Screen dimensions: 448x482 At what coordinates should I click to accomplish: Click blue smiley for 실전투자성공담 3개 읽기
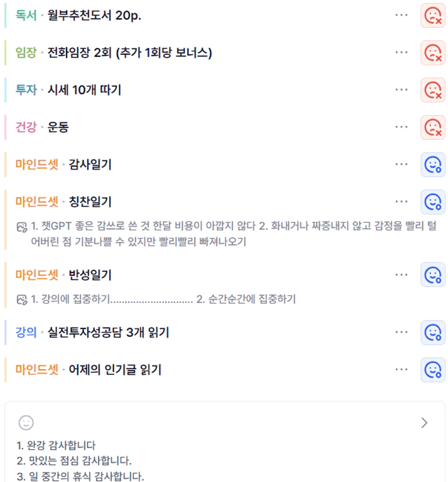[433, 332]
